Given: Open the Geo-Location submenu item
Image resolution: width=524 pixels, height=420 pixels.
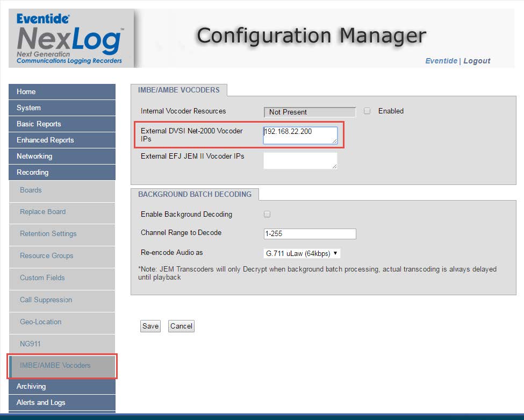Looking at the screenshot, I should [x=41, y=322].
